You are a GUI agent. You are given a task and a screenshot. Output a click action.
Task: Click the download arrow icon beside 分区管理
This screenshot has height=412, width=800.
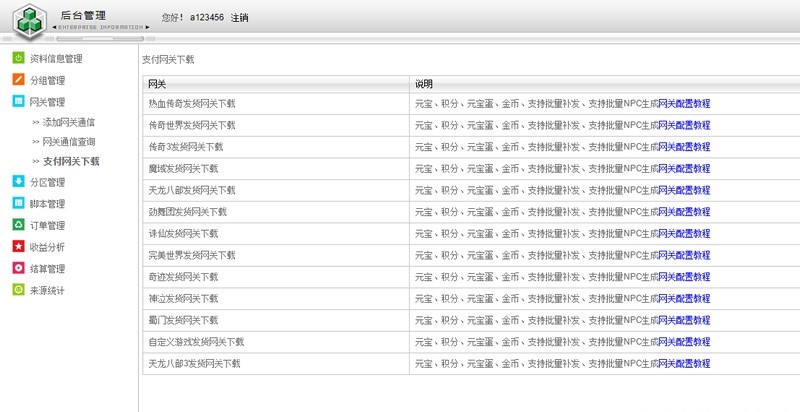tap(19, 182)
